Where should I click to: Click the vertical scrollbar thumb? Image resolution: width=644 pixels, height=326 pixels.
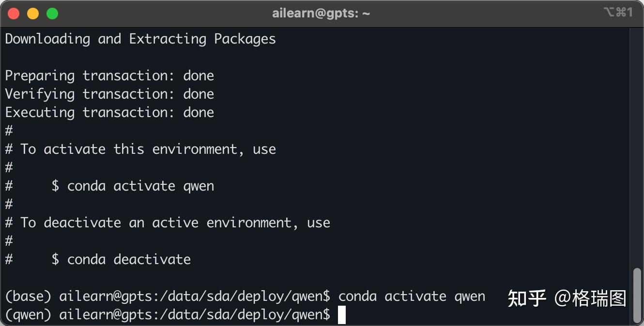(637, 294)
